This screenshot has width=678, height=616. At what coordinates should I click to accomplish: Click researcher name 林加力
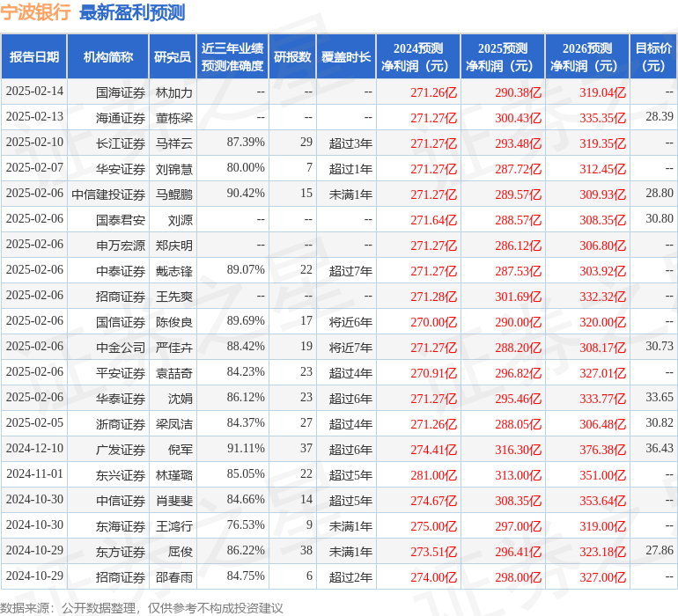click(x=173, y=92)
